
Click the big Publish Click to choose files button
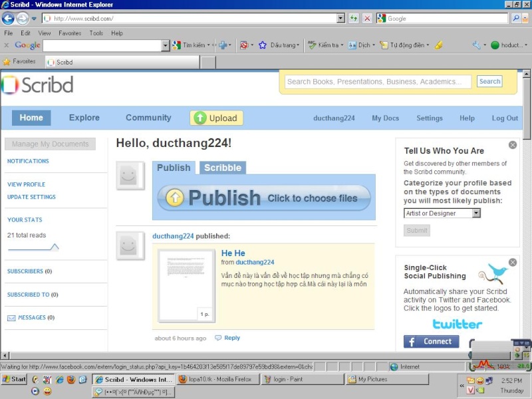[x=263, y=198]
